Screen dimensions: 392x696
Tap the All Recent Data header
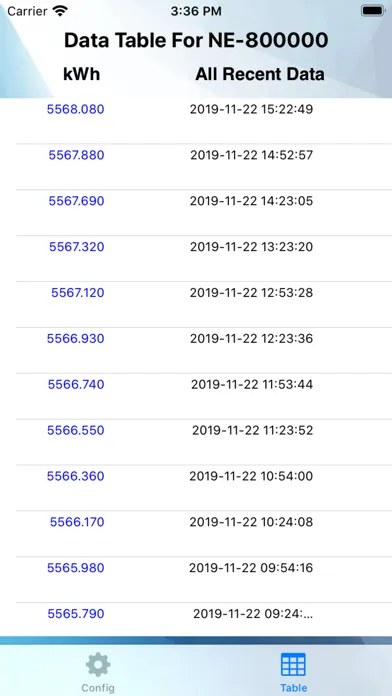[x=260, y=74]
